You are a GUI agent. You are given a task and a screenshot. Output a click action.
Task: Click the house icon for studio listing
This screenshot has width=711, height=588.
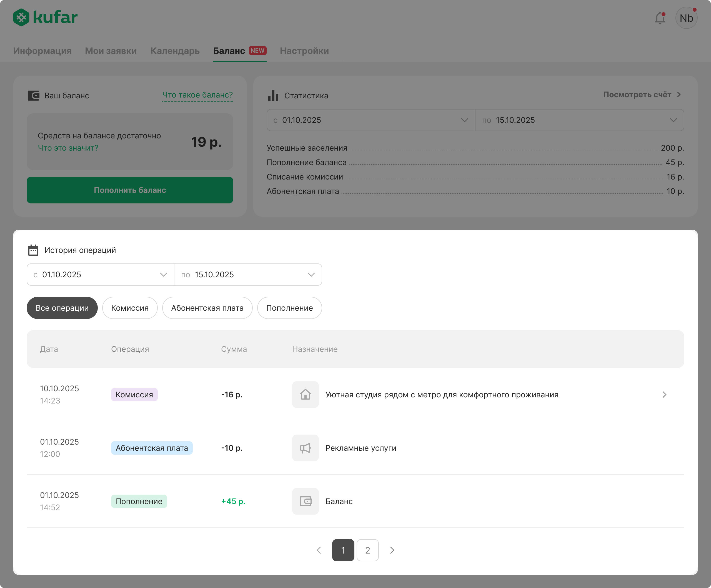click(x=305, y=394)
